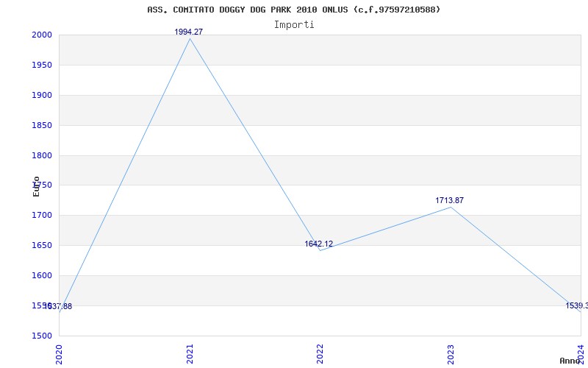Click the chart title ASS. COMITATO DOGGY DOG PARK
Screen dimensions: 588x368
tap(293, 10)
